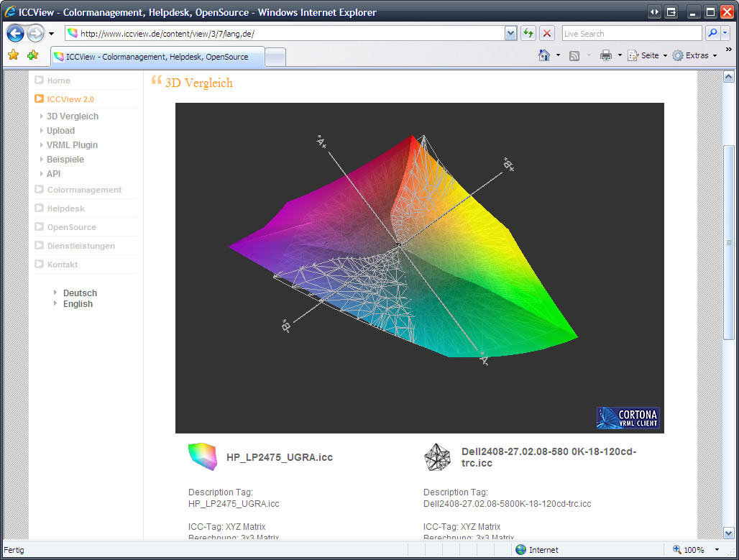
Task: Open the Home page icon in toolbar
Action: 544,55
